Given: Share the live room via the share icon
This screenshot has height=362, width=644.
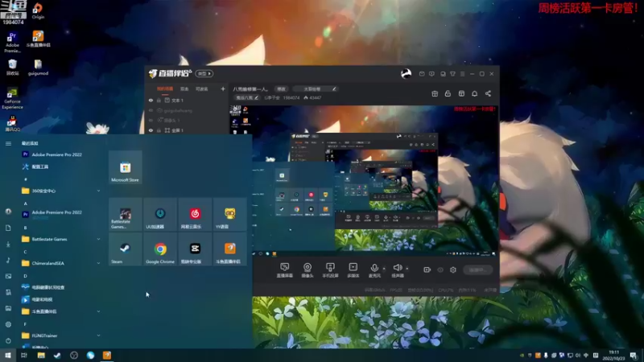Looking at the screenshot, I should (488, 93).
